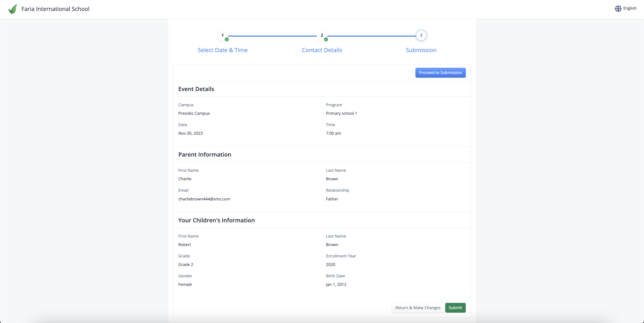
Task: Click Your Children's Information heading
Action: (x=216, y=220)
